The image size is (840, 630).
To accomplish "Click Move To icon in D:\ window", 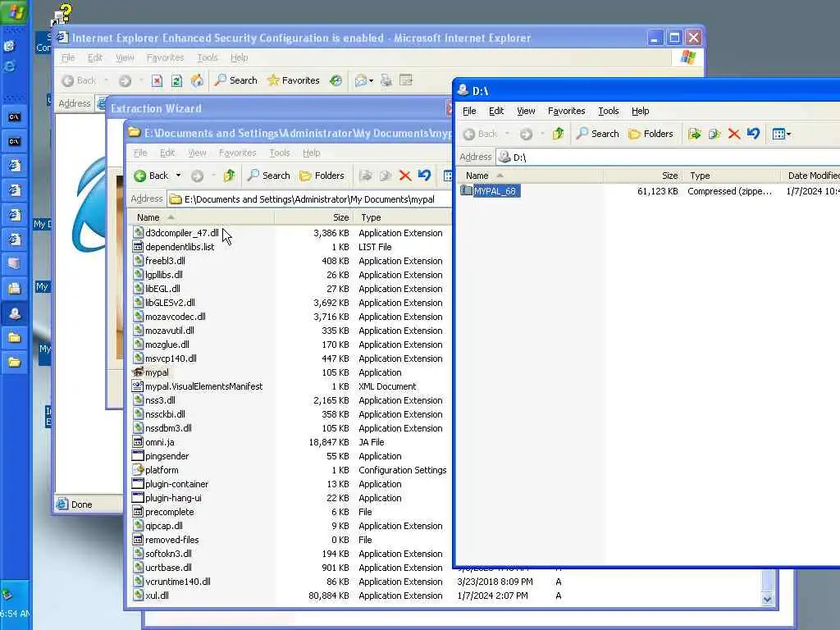I will (x=694, y=134).
